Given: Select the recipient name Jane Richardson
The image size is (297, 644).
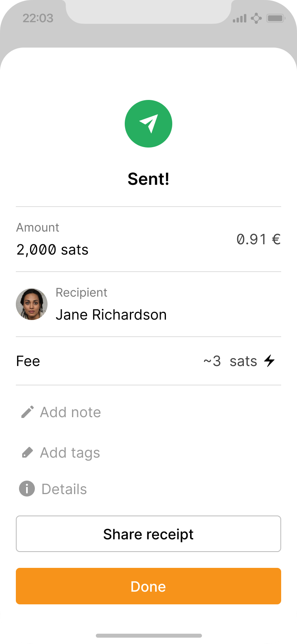Looking at the screenshot, I should [111, 314].
